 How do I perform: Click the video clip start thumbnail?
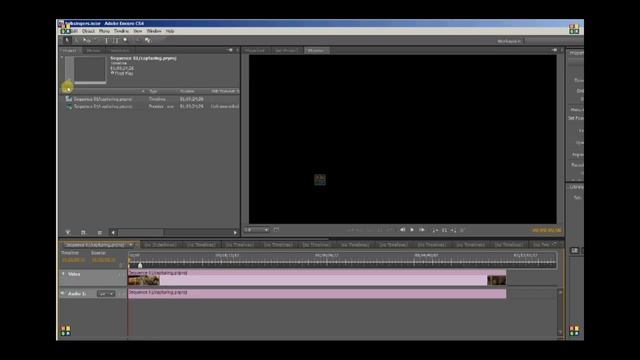click(144, 280)
